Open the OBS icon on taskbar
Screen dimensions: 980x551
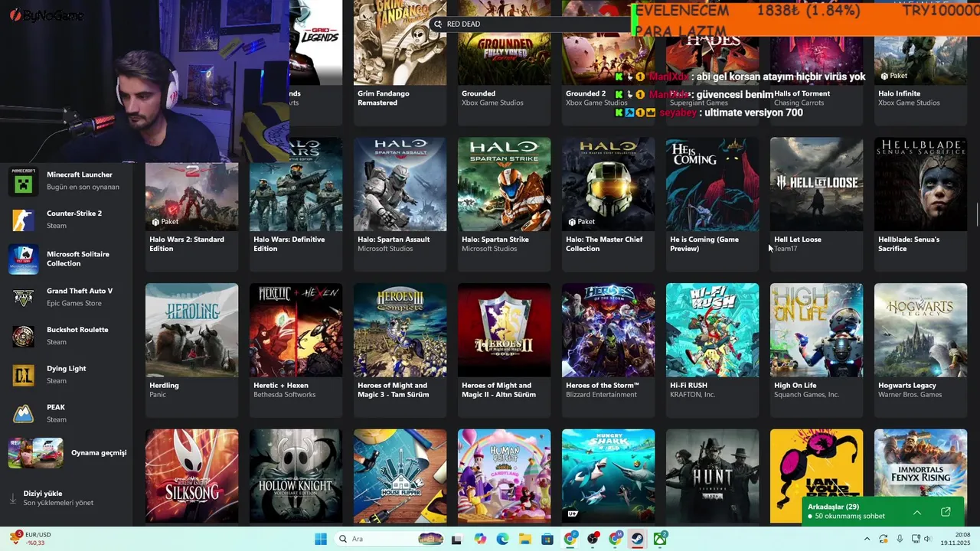tap(593, 539)
